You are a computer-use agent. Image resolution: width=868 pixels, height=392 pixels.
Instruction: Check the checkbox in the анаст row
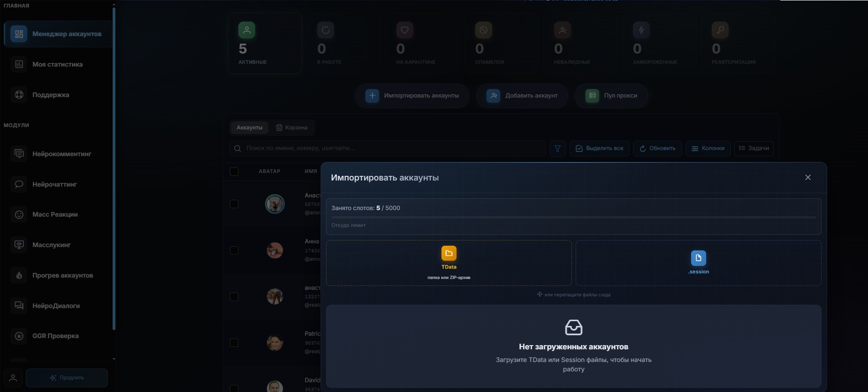coord(234,297)
